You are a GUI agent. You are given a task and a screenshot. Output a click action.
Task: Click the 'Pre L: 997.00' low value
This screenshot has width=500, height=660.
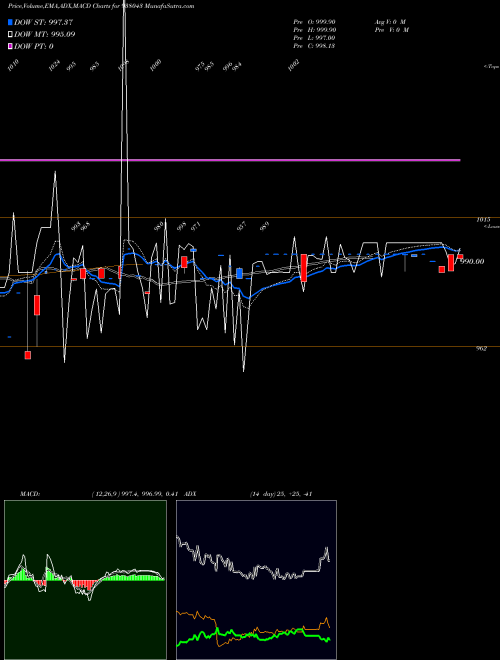coord(314,37)
